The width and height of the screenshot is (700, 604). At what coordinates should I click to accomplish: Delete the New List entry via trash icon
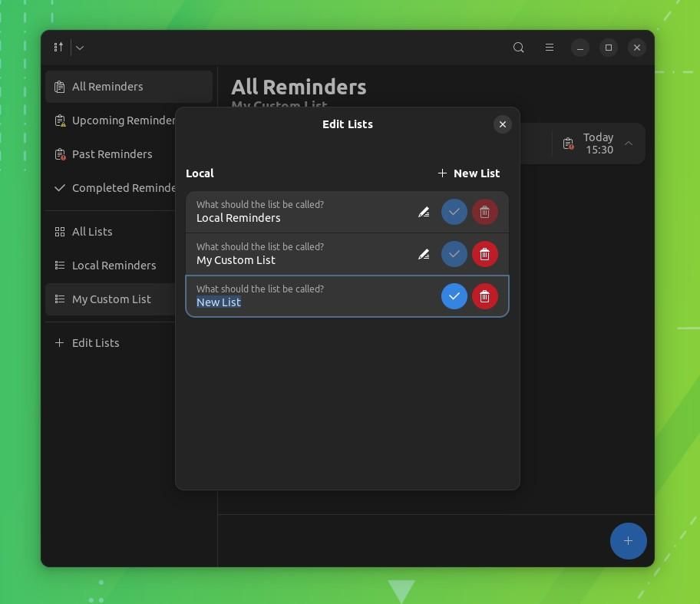coord(484,295)
